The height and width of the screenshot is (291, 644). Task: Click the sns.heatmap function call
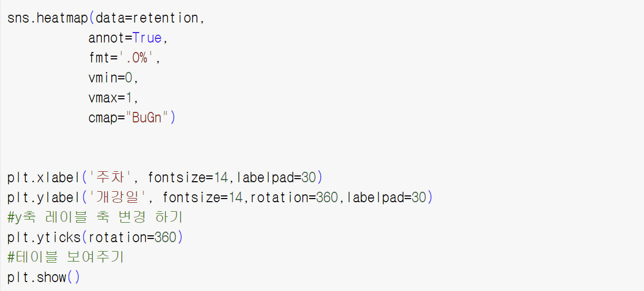click(x=47, y=18)
